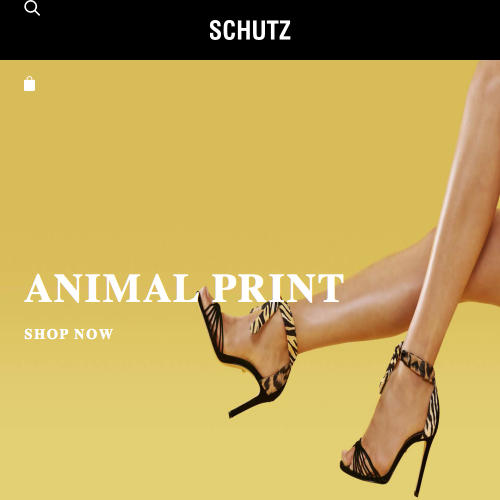The height and width of the screenshot is (500, 500).
Task: Click the SHOP NOW link
Action: point(69,334)
